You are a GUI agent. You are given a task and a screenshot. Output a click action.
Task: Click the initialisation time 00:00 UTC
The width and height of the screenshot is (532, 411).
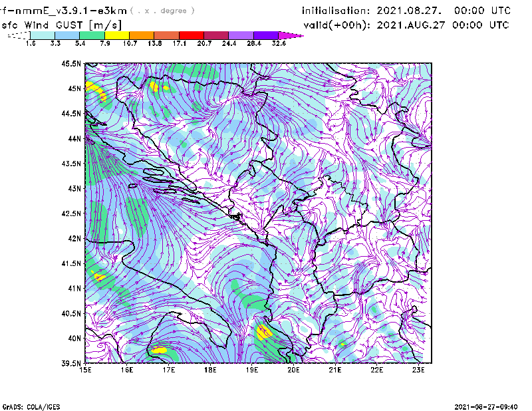point(483,11)
